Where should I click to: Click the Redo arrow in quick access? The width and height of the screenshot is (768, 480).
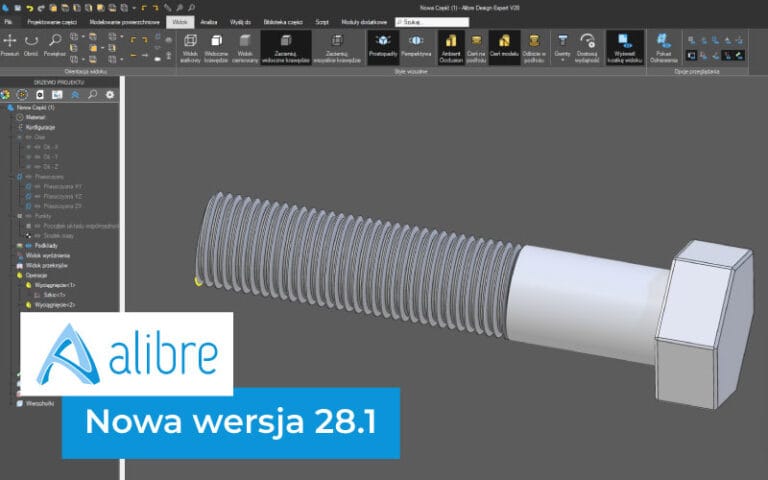[x=41, y=8]
